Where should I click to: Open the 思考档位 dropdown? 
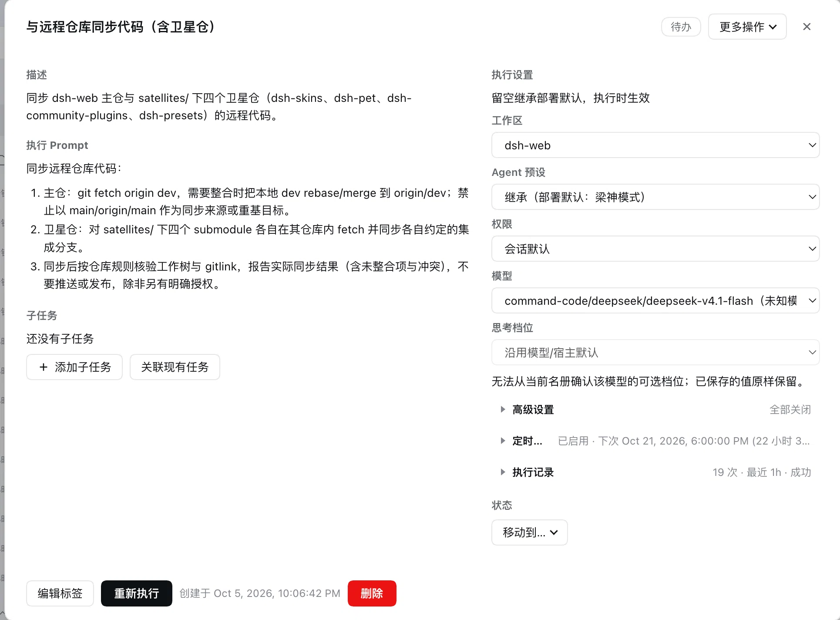655,352
